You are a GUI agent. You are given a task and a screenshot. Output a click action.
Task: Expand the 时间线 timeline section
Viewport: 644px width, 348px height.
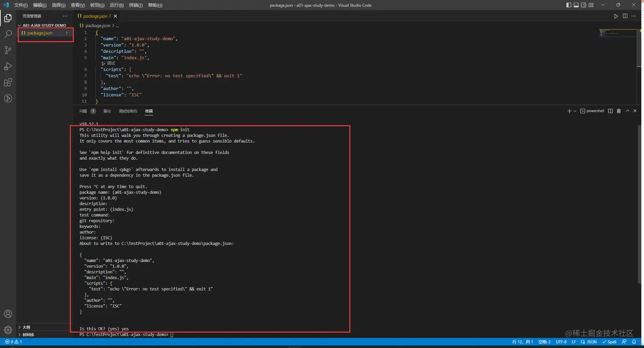click(x=44, y=335)
